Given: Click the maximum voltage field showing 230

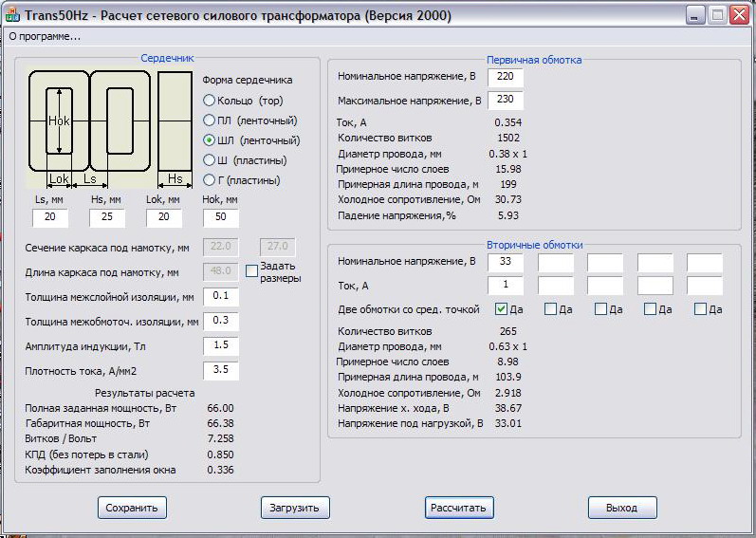Looking at the screenshot, I should [x=506, y=100].
